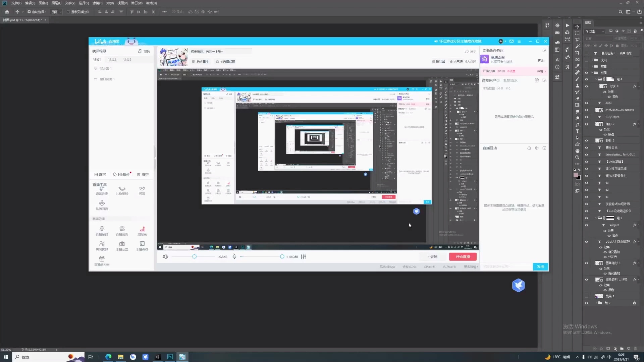Open the 滤镜(T) menu
The image size is (644, 362).
tap(97, 3)
